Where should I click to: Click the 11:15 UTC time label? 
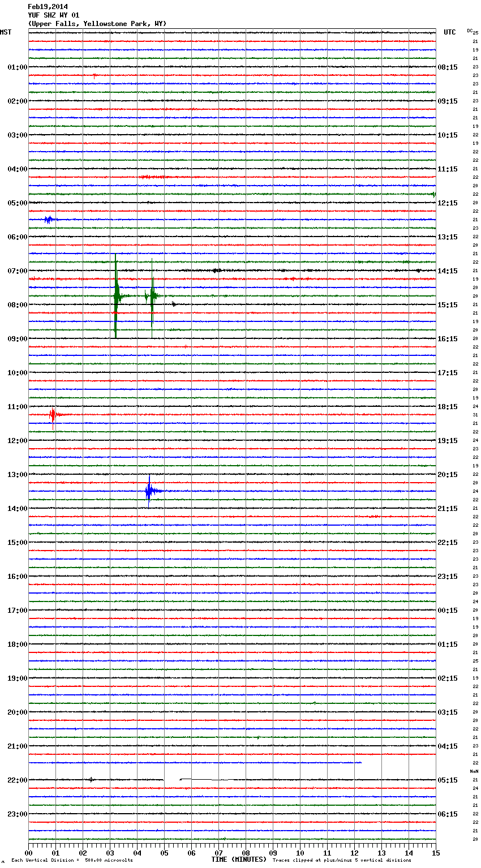tap(448, 169)
